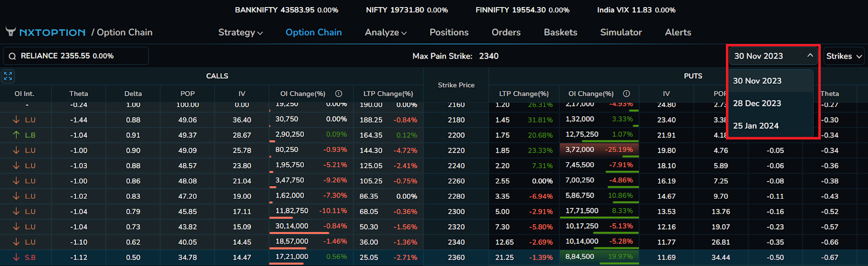Click the calls POP column header

(x=188, y=93)
